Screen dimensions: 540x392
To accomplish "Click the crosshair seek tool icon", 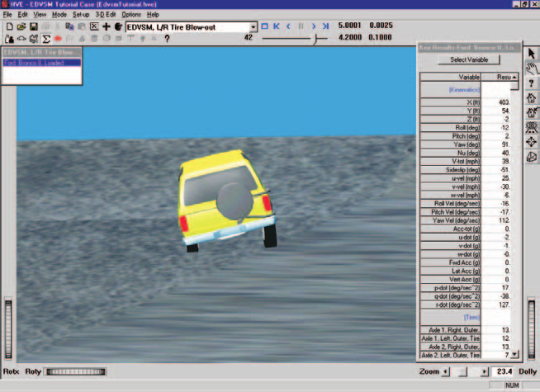I will [532, 142].
